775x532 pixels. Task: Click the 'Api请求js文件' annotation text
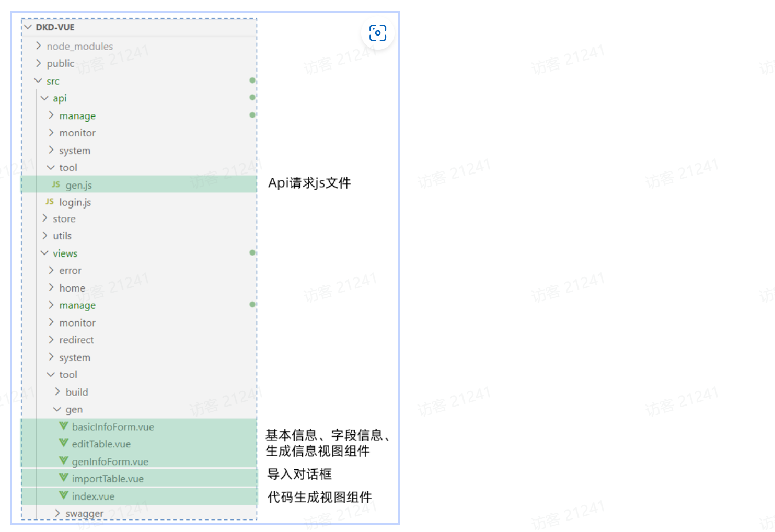[x=309, y=183]
